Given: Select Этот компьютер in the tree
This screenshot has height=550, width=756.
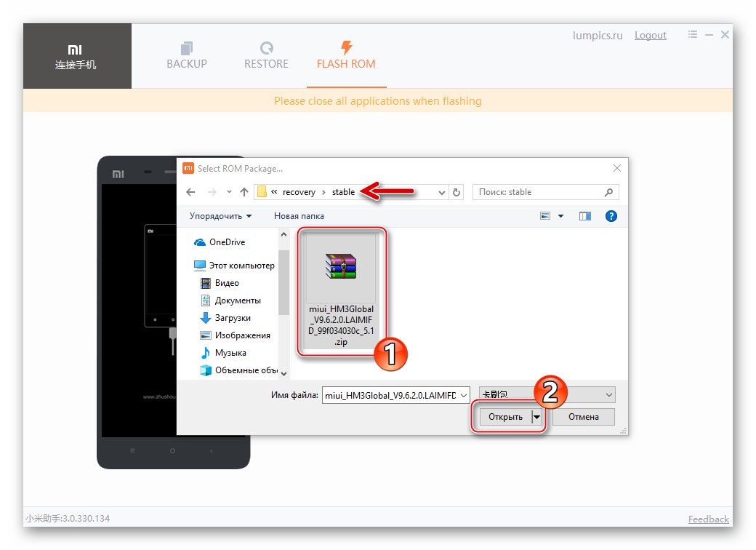Looking at the screenshot, I should pyautogui.click(x=234, y=266).
